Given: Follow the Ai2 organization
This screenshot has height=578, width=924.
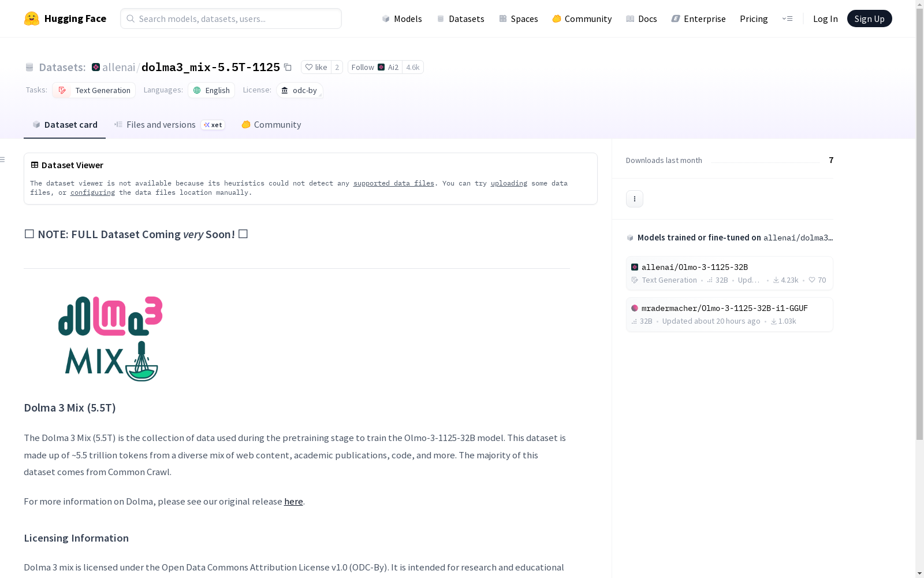Looking at the screenshot, I should click(375, 67).
